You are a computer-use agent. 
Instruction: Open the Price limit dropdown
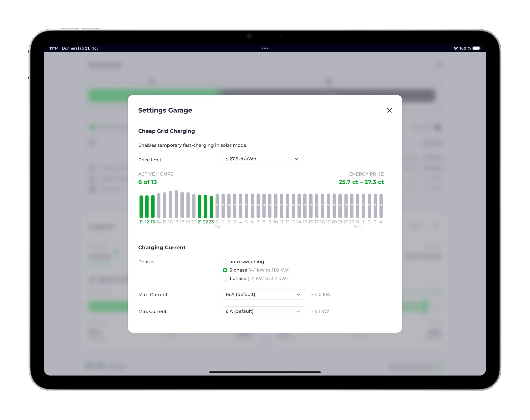coord(263,159)
